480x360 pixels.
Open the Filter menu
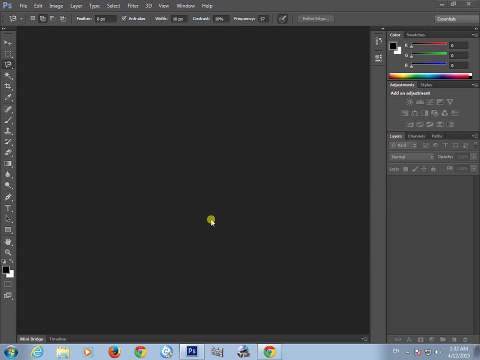coord(133,6)
